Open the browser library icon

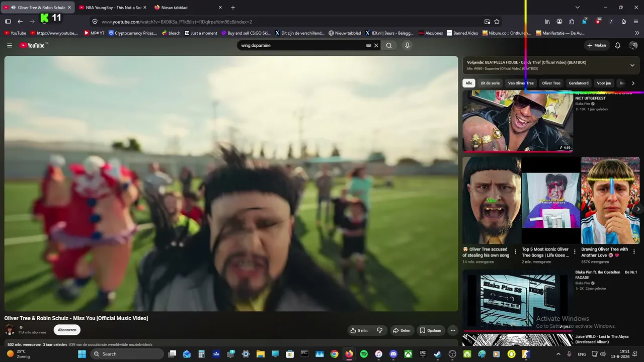pos(547,22)
